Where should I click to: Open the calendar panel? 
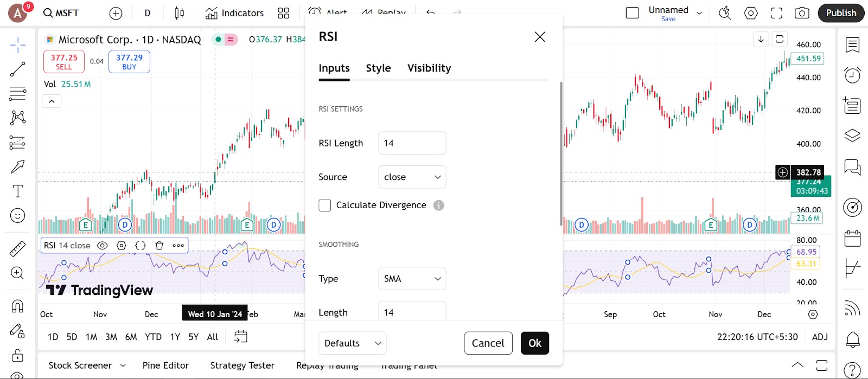pos(852,238)
